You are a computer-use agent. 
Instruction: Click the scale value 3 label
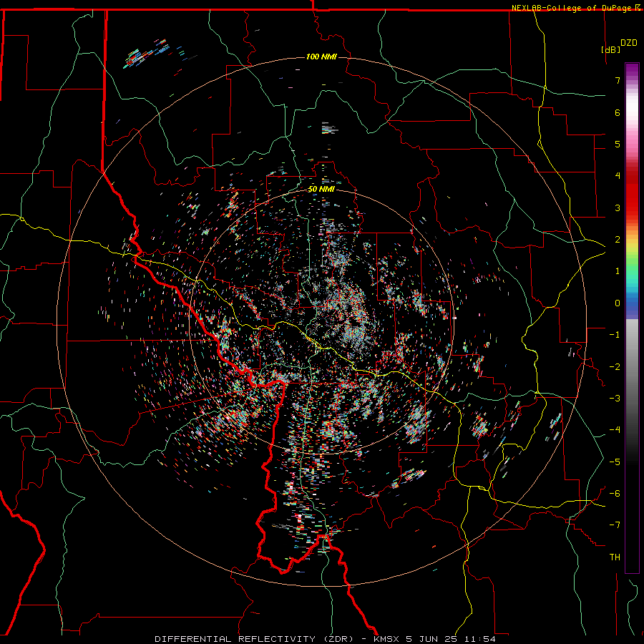pyautogui.click(x=618, y=208)
